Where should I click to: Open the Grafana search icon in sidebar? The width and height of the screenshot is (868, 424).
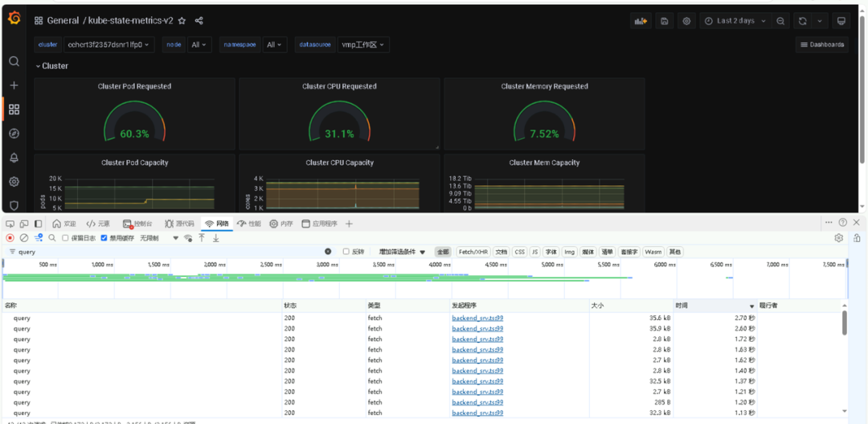click(14, 61)
